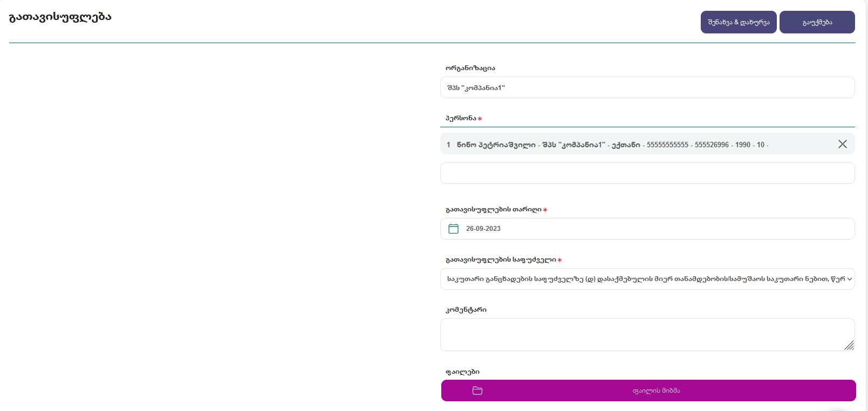Click the გაუქმება button
The image size is (868, 411).
817,22
